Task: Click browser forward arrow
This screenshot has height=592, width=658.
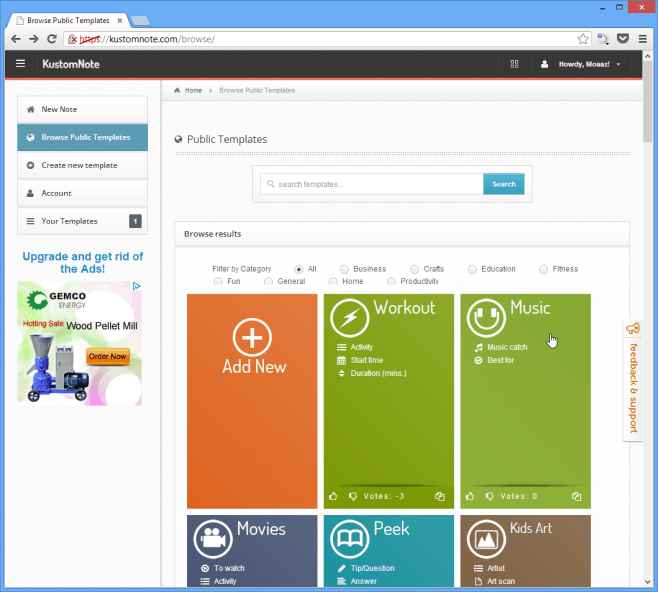Action: 34,39
